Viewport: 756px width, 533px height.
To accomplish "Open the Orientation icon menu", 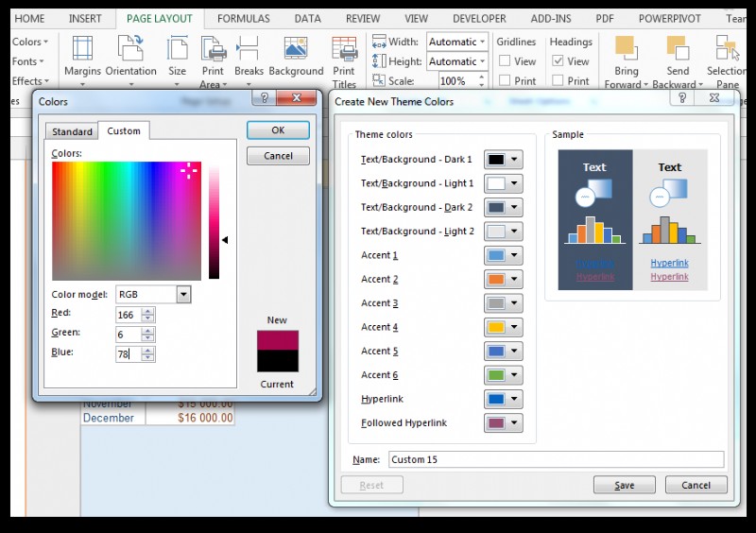I will (130, 49).
